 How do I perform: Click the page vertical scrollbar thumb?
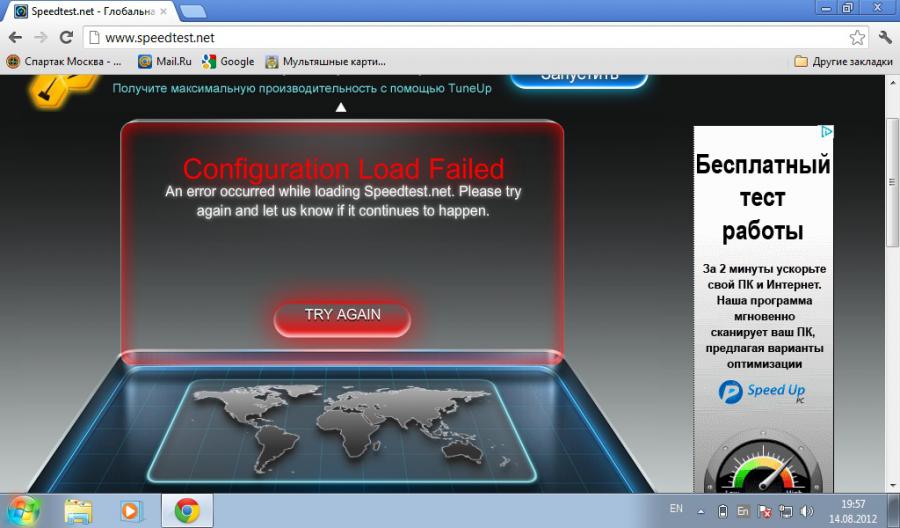point(892,183)
